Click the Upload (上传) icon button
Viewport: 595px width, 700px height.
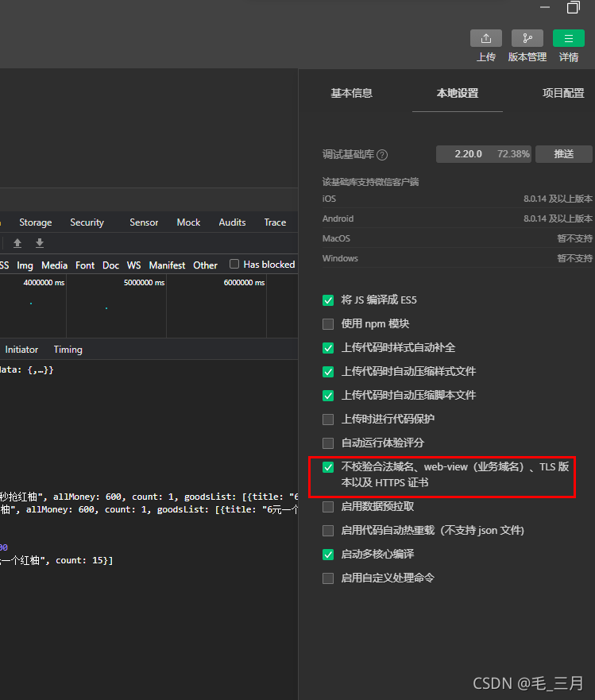click(x=485, y=38)
